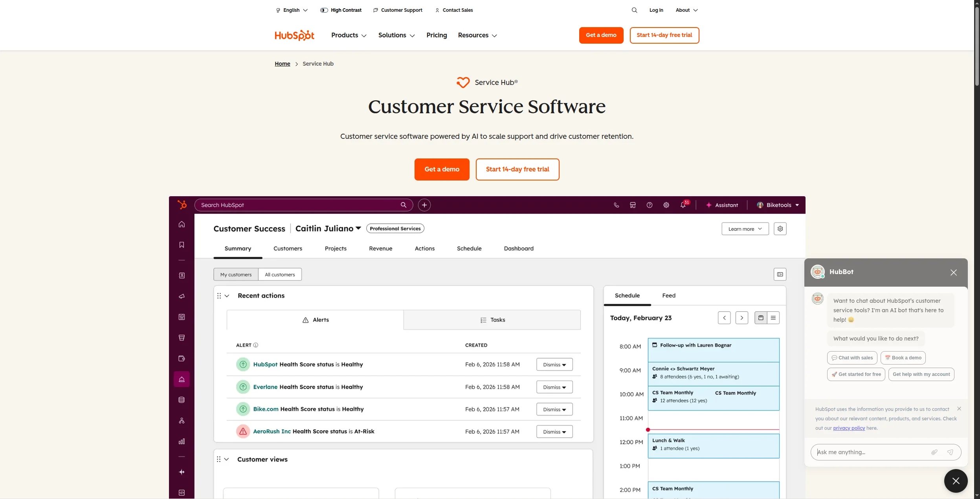Open the database stack icon in sidebar
Viewport: 980px width, 499px height.
[182, 400]
